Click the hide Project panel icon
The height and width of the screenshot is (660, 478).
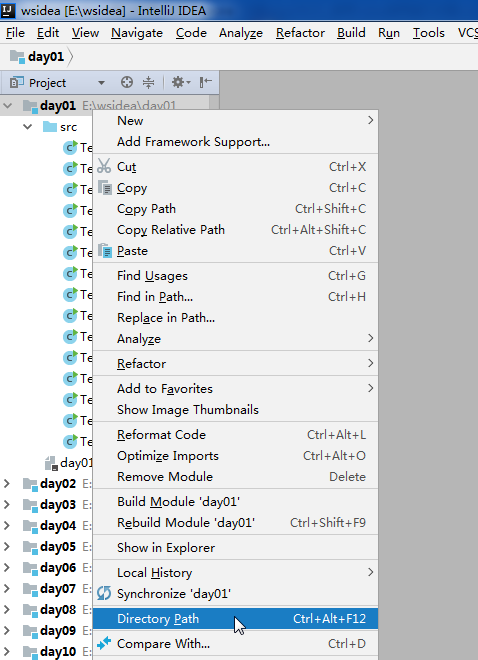click(206, 82)
